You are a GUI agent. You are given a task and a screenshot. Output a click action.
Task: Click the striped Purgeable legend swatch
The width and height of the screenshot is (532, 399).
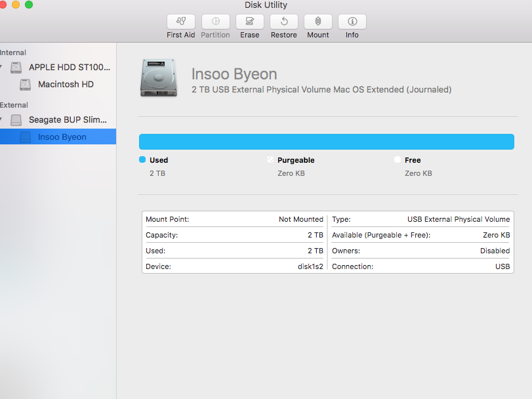[x=270, y=160]
